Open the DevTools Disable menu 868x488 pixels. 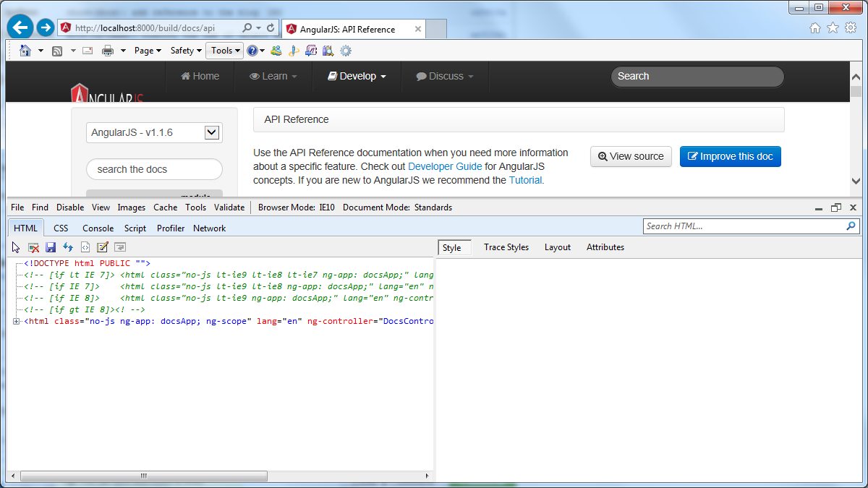[70, 207]
